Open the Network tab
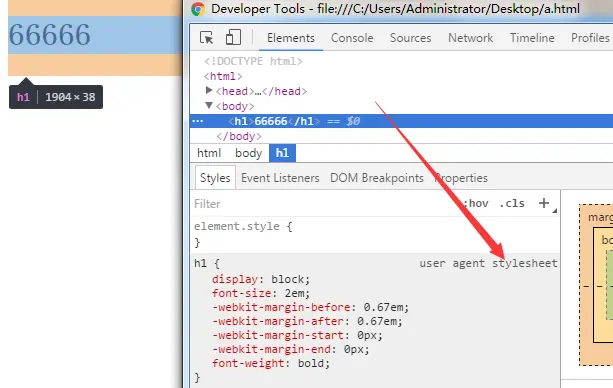 (x=470, y=38)
